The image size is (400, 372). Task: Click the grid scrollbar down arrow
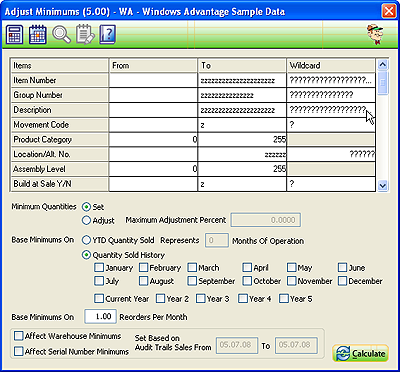point(383,185)
